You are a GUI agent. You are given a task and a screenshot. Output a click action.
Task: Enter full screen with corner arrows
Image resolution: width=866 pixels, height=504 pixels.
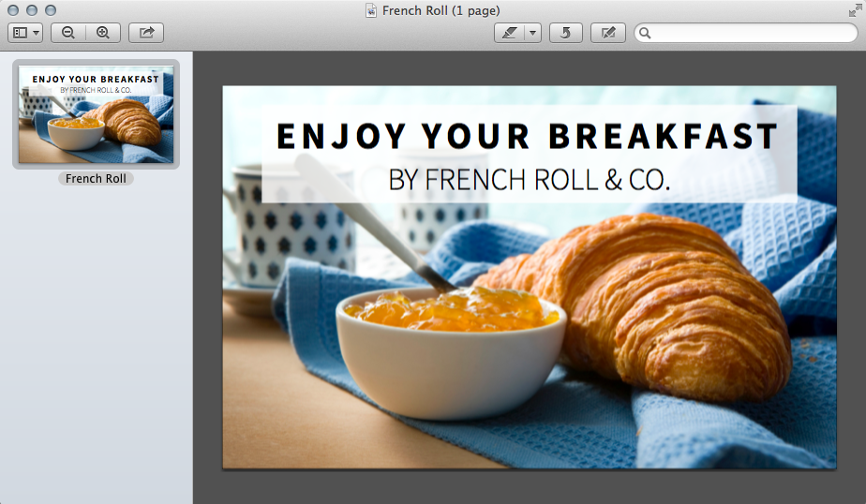[x=856, y=10]
